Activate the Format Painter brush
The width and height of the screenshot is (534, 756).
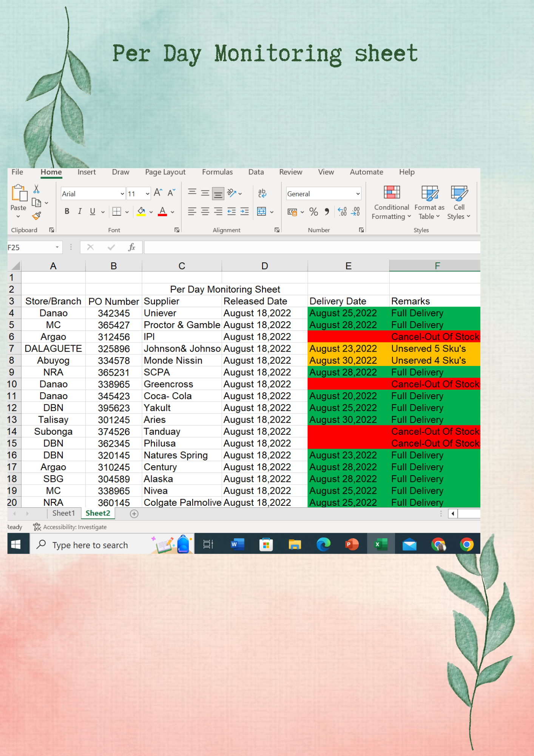(37, 216)
